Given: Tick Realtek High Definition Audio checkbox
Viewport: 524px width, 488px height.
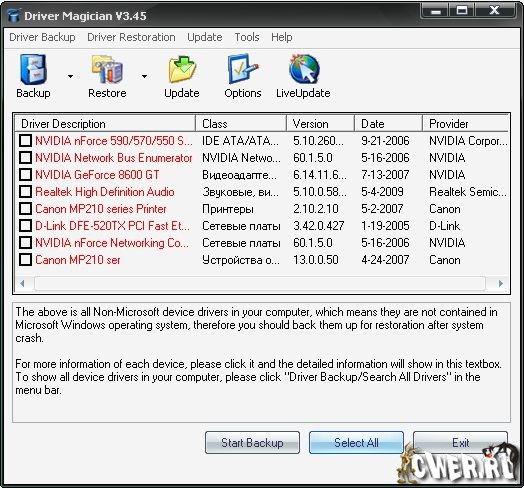Looking at the screenshot, I should [25, 192].
